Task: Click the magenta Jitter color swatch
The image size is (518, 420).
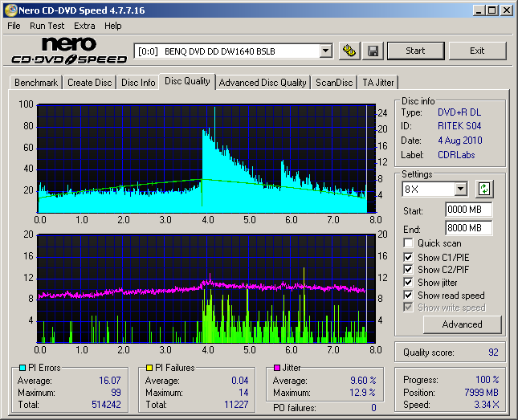Action: [277, 369]
